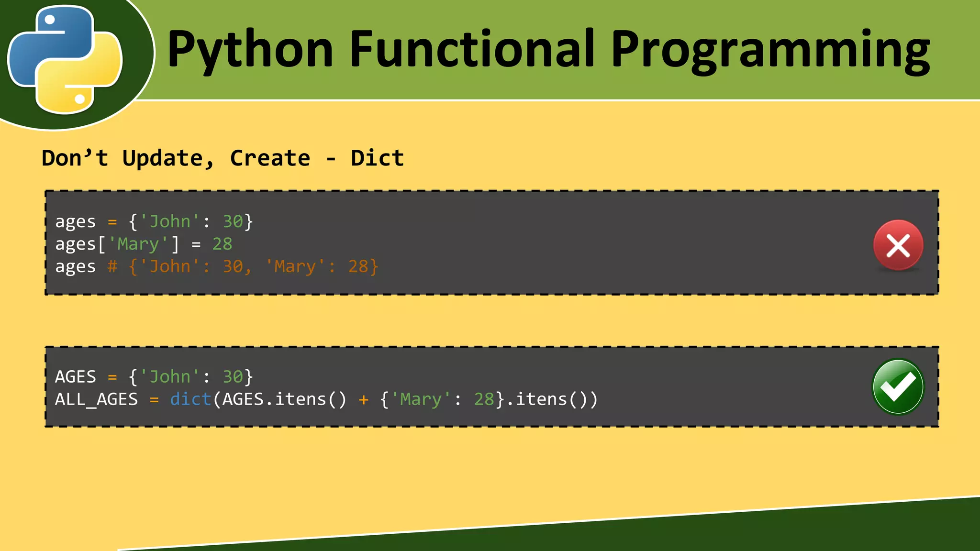Click the Python logo
This screenshot has height=551, width=980.
tap(65, 59)
